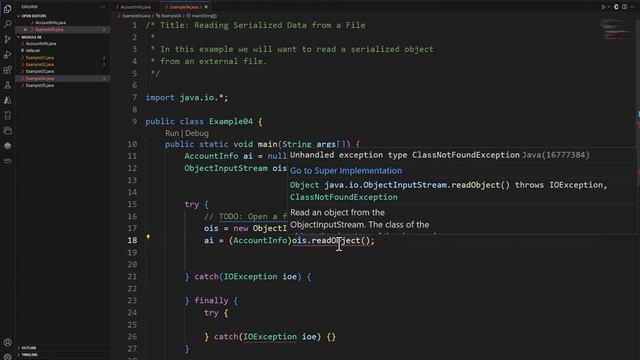Viewport: 640px width, 360px height.
Task: Click the lightbulb quick fix on line 18
Action: coord(148,236)
